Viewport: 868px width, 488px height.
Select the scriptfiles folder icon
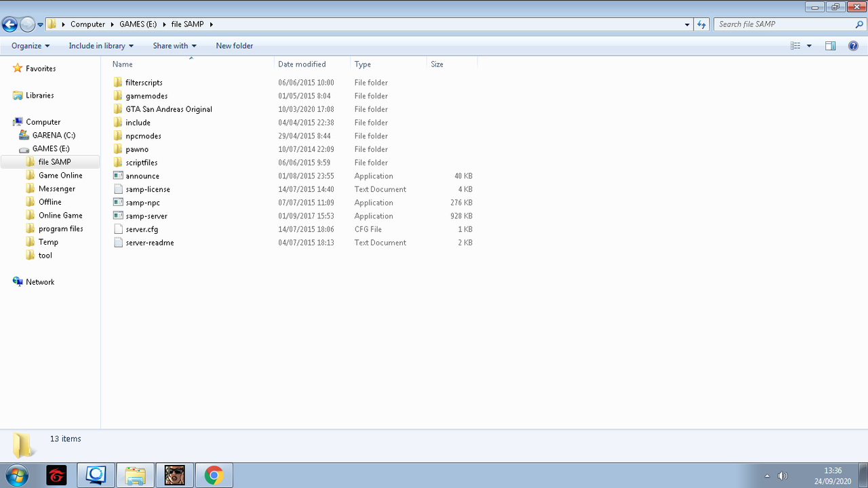pos(118,163)
